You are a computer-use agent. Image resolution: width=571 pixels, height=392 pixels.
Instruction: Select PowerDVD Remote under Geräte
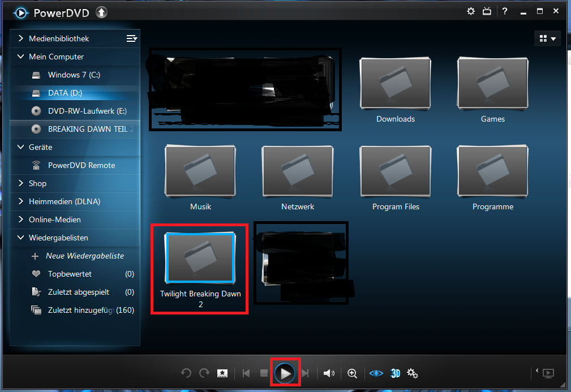[x=81, y=165]
